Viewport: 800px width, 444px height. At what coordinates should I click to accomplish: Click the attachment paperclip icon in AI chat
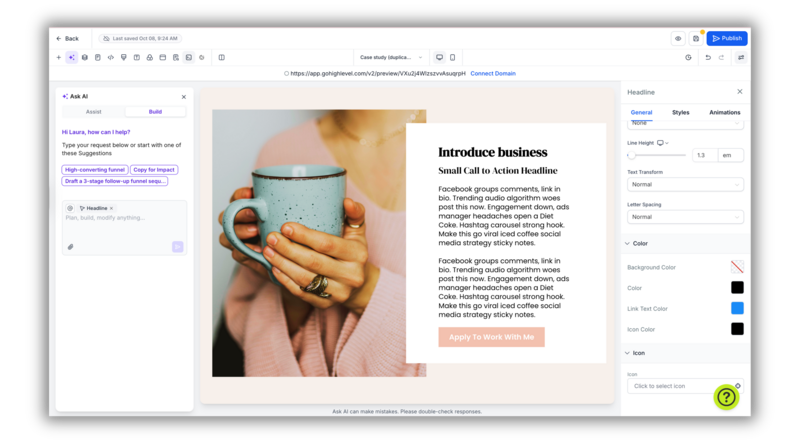point(71,247)
